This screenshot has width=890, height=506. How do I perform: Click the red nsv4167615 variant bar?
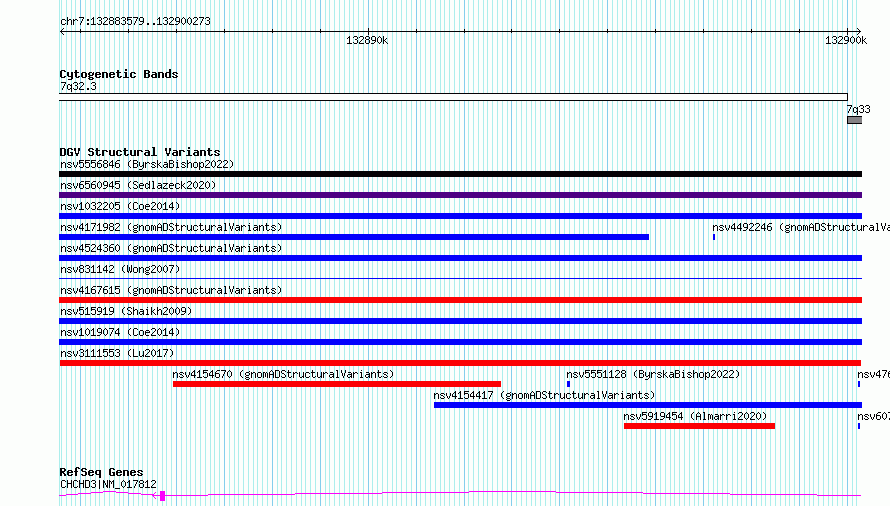460,300
